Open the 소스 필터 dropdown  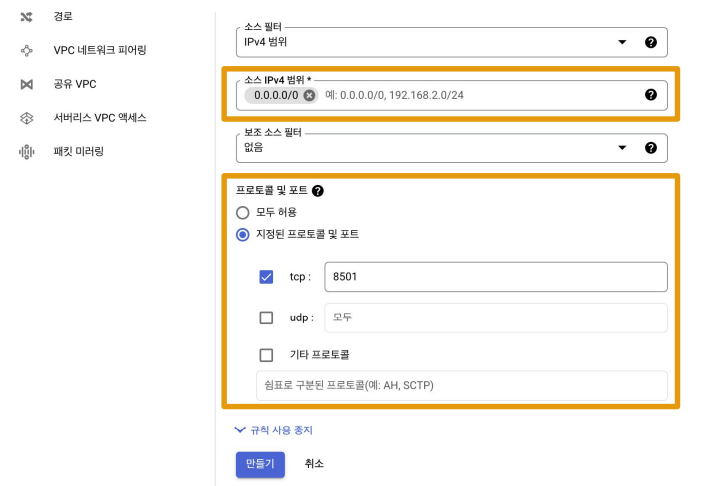[451, 42]
